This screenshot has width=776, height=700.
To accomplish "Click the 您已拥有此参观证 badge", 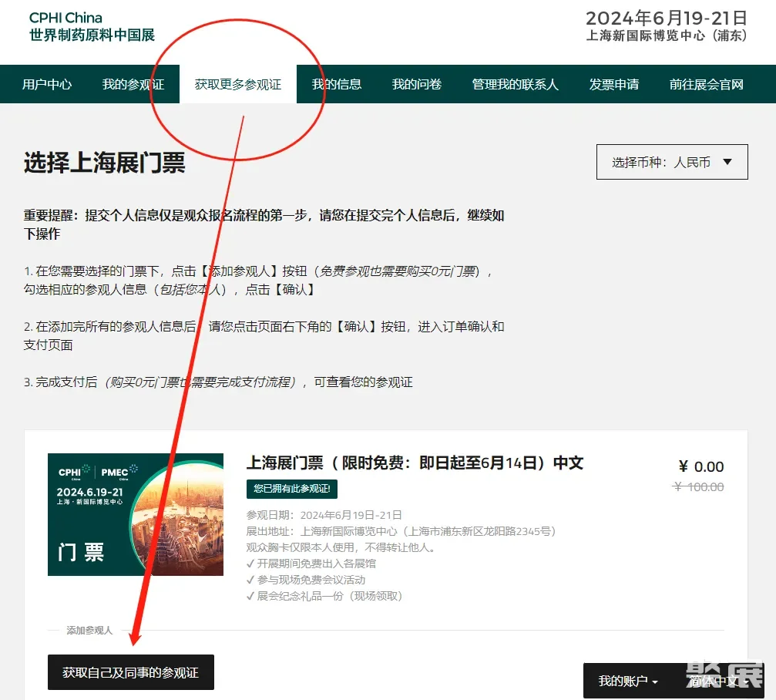I will pyautogui.click(x=291, y=489).
